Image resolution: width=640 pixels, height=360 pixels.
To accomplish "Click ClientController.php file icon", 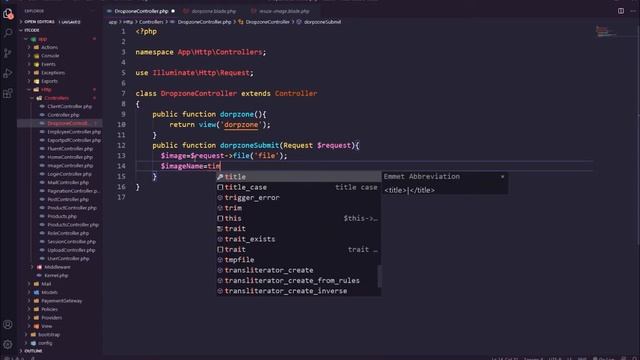I will tap(42, 106).
